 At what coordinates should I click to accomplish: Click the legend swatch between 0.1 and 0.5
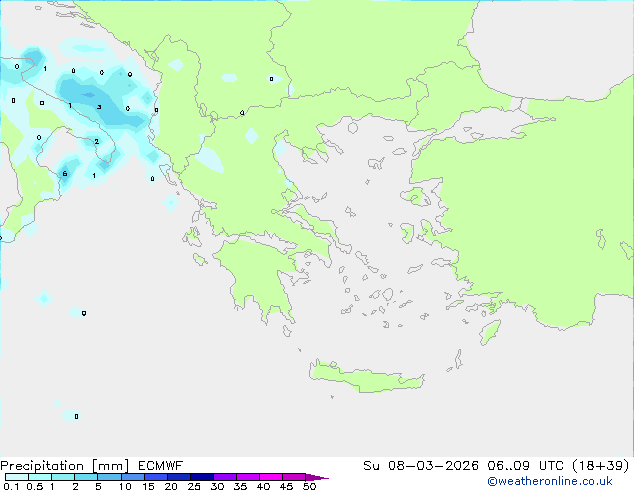17,477
